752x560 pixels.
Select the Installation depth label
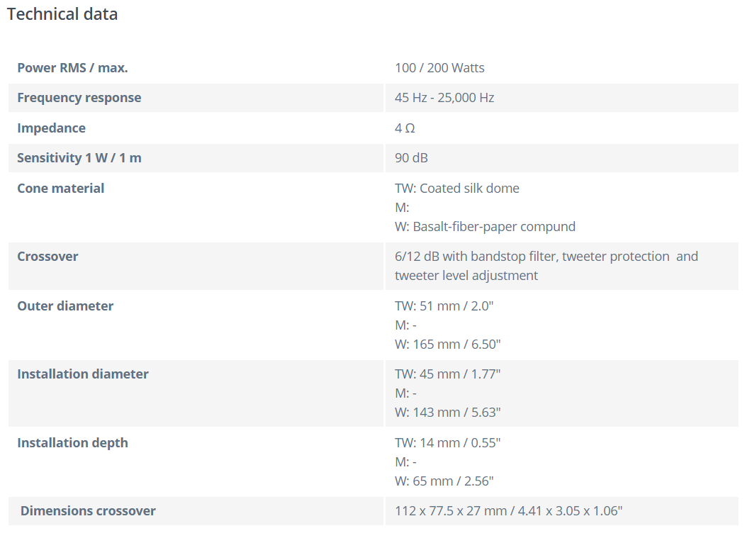pos(72,443)
